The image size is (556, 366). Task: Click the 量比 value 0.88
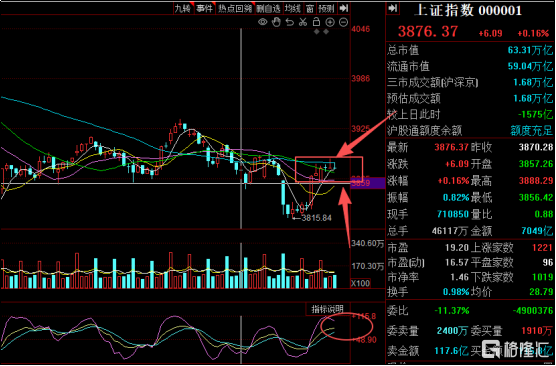coord(544,214)
